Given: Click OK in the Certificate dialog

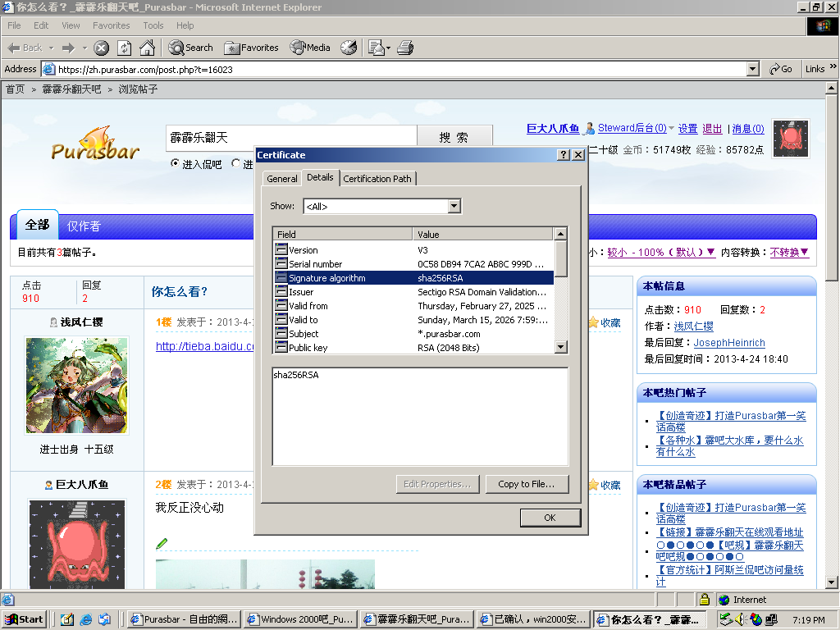Looking at the screenshot, I should pos(550,518).
